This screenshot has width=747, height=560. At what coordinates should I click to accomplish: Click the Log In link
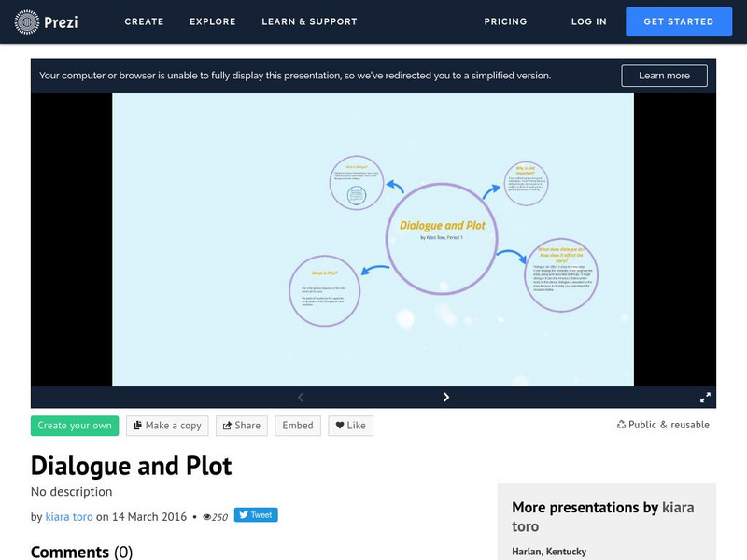click(x=588, y=21)
